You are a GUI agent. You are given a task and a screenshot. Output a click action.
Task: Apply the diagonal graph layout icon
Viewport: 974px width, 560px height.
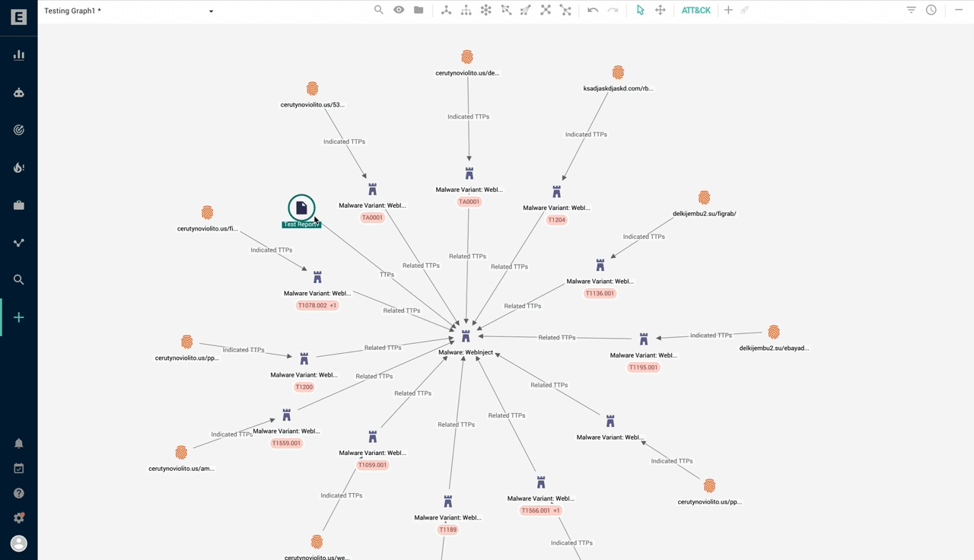point(525,10)
